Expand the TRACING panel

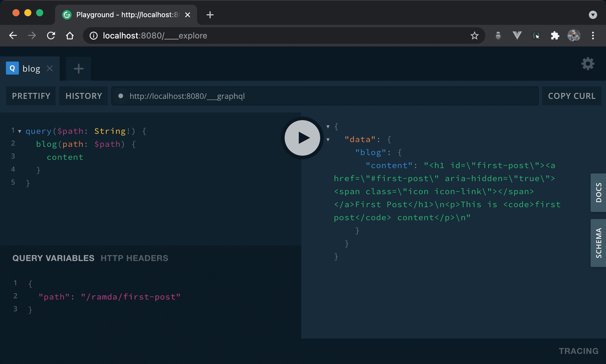click(578, 351)
